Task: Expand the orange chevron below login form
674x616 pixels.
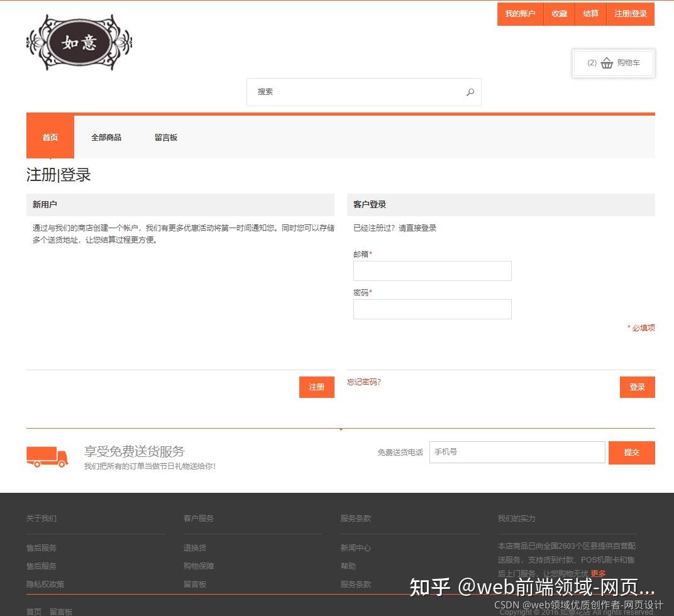Action: click(341, 429)
